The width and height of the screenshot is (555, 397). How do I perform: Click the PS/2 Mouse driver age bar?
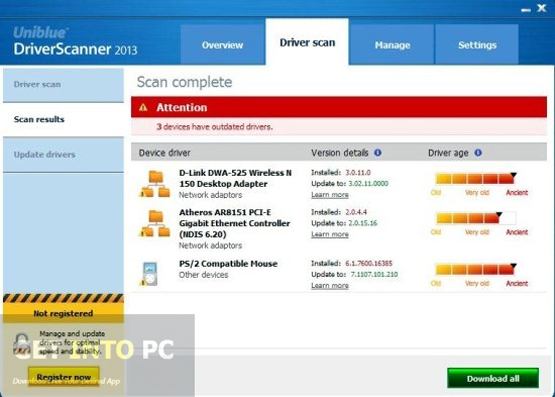point(475,270)
